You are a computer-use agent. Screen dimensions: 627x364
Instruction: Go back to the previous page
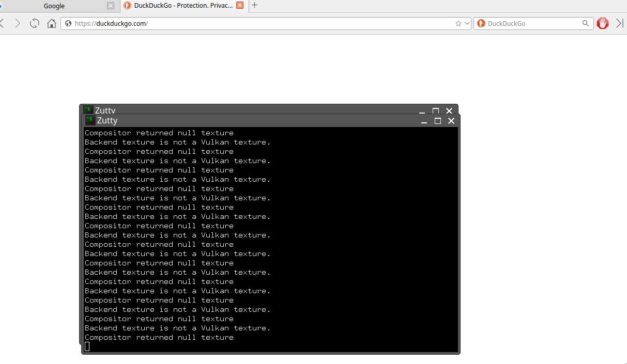coord(3,23)
